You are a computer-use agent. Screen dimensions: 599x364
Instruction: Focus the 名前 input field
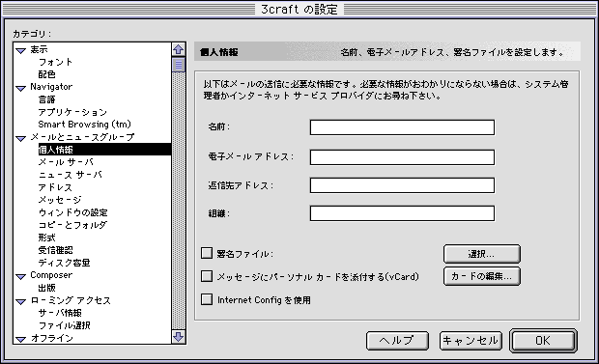click(x=402, y=127)
